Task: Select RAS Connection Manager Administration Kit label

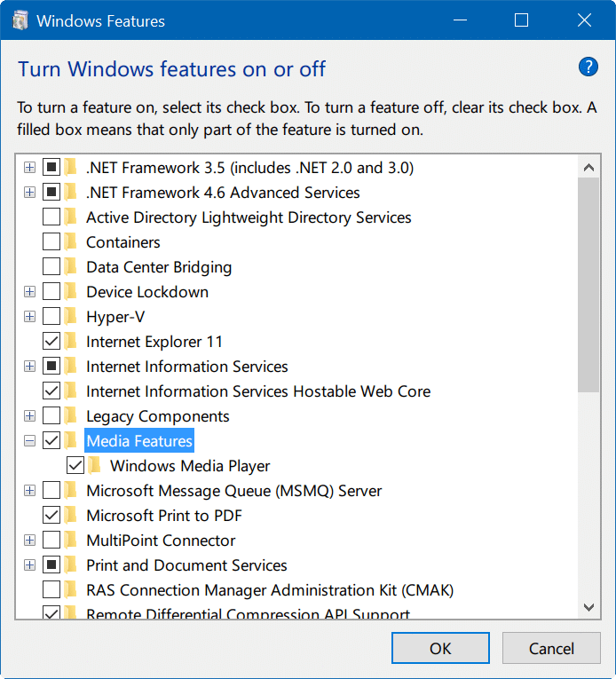Action: pyautogui.click(x=270, y=590)
